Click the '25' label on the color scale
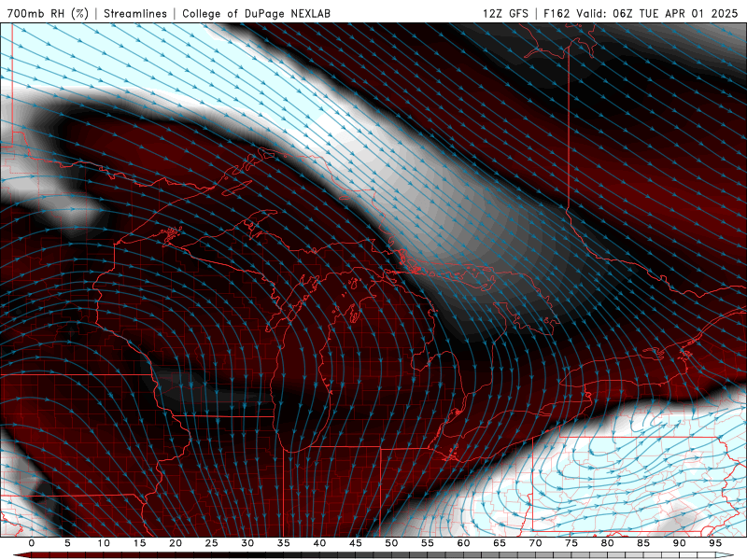 pos(212,543)
